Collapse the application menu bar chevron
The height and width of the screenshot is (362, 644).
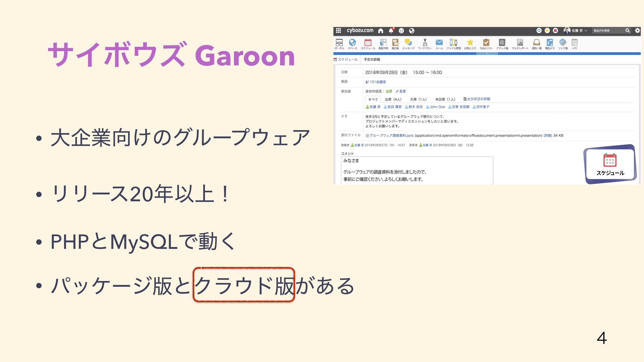[x=487, y=54]
